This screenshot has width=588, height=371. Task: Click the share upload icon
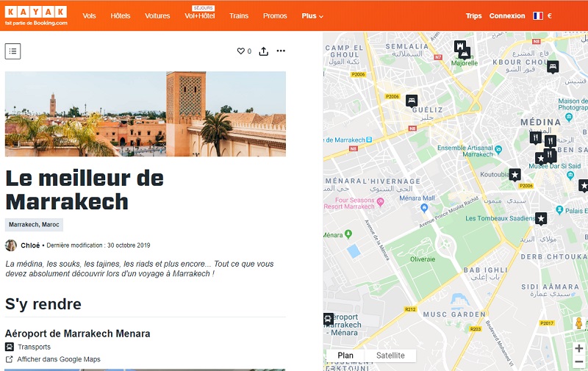tap(263, 51)
